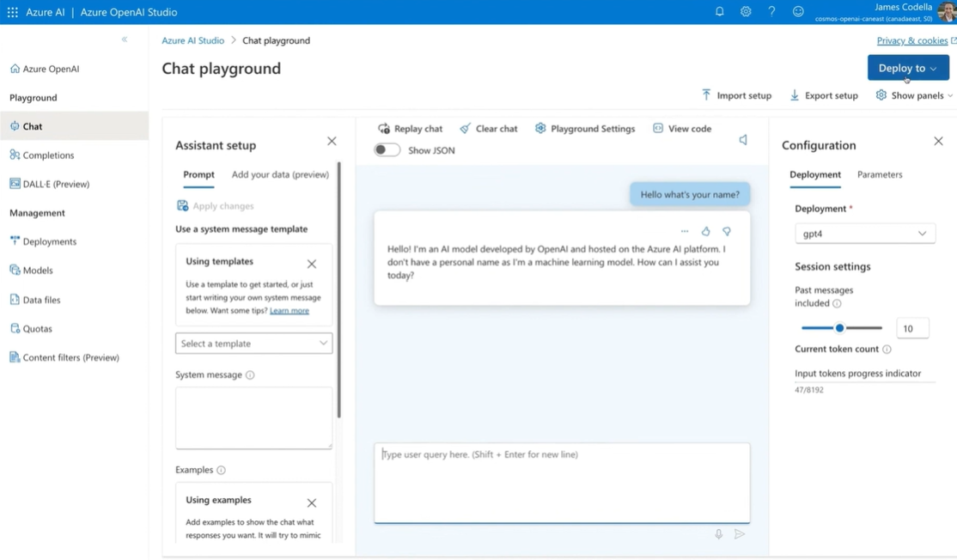Open the app launcher grid icon

tap(13, 12)
